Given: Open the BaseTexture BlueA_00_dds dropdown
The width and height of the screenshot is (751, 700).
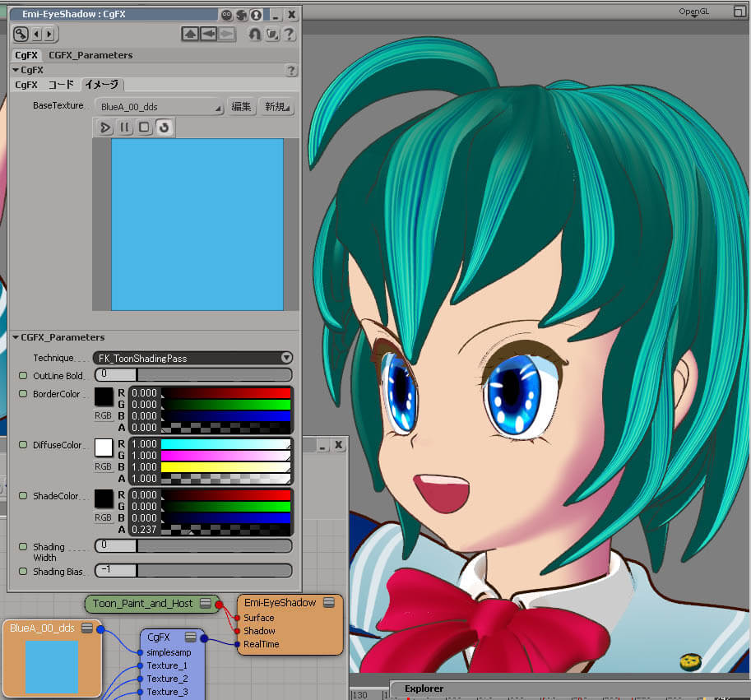Looking at the screenshot, I should [160, 107].
